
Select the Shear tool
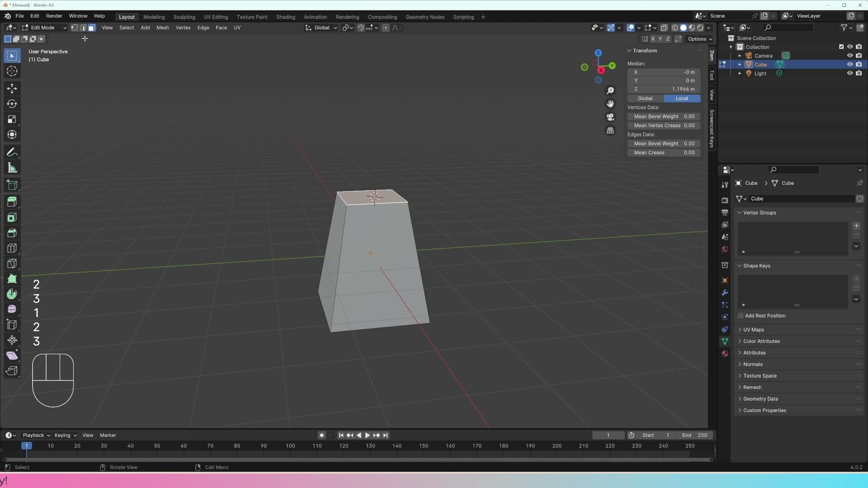(12, 356)
